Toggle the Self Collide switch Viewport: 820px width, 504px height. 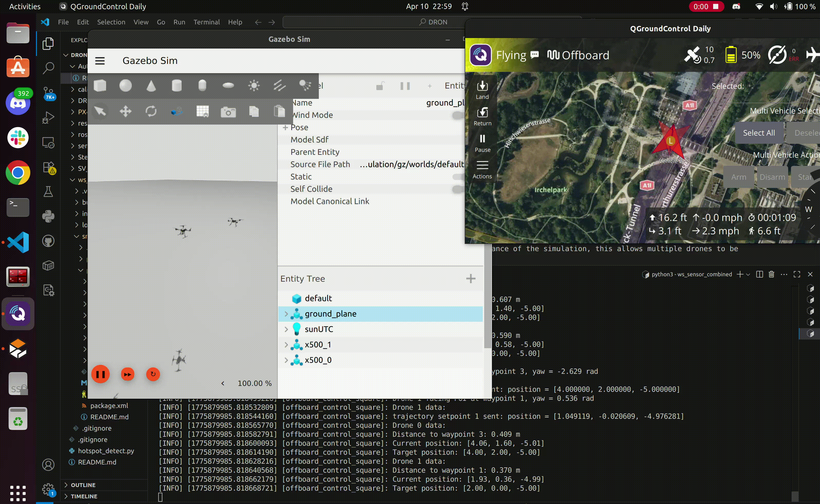pyautogui.click(x=458, y=189)
